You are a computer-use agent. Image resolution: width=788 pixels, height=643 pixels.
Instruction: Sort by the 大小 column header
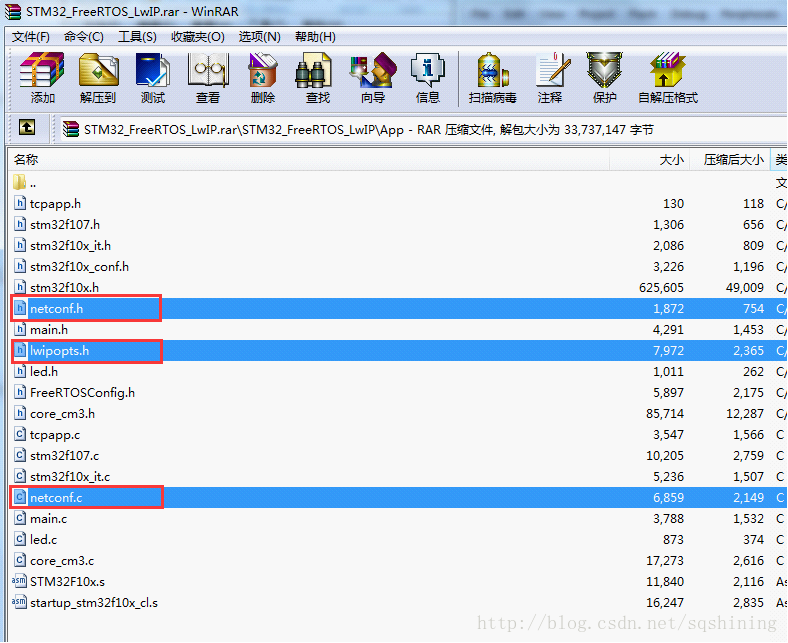click(649, 160)
